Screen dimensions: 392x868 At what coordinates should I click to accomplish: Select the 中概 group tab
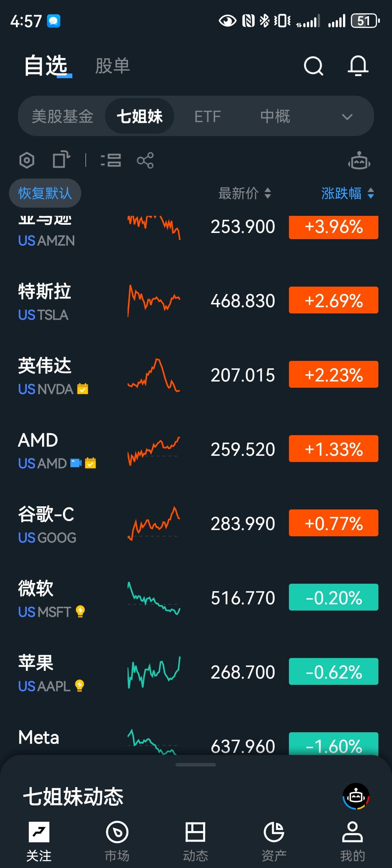point(275,117)
